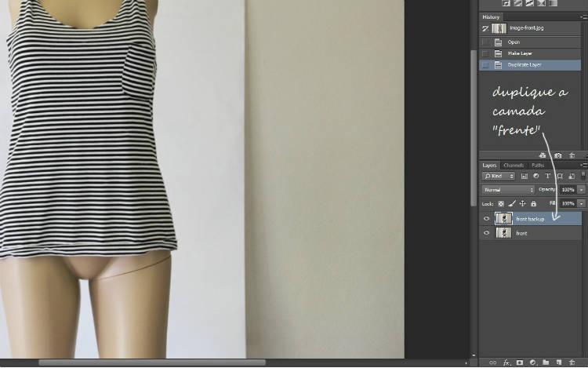Viewport: 588px width, 368px height.
Task: Filter layers by shape layers
Action: click(x=560, y=176)
